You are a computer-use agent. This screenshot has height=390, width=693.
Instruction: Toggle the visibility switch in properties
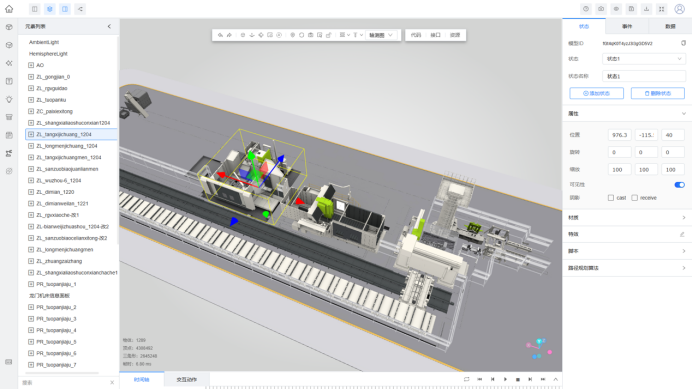click(679, 185)
